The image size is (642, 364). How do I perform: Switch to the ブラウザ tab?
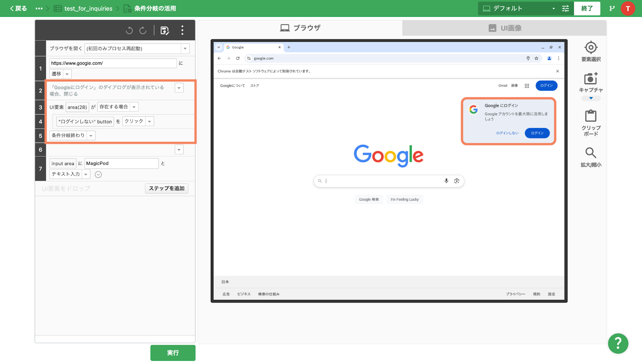click(300, 28)
